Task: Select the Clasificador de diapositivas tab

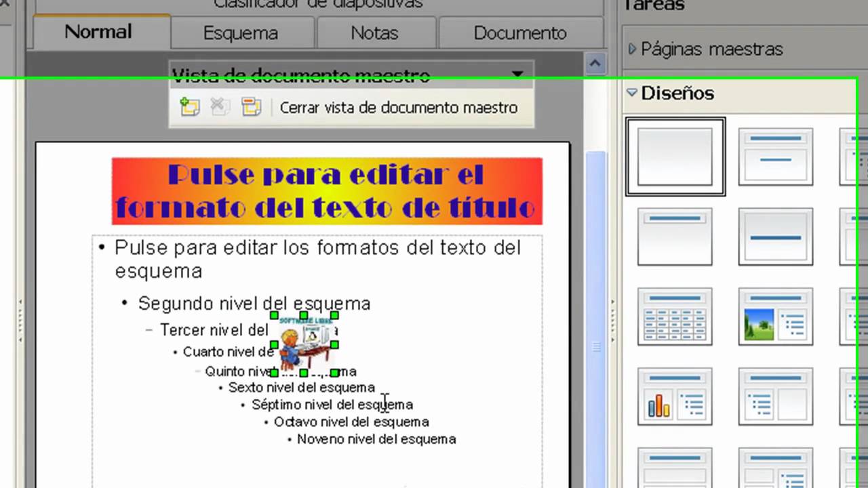Action: 318,4
